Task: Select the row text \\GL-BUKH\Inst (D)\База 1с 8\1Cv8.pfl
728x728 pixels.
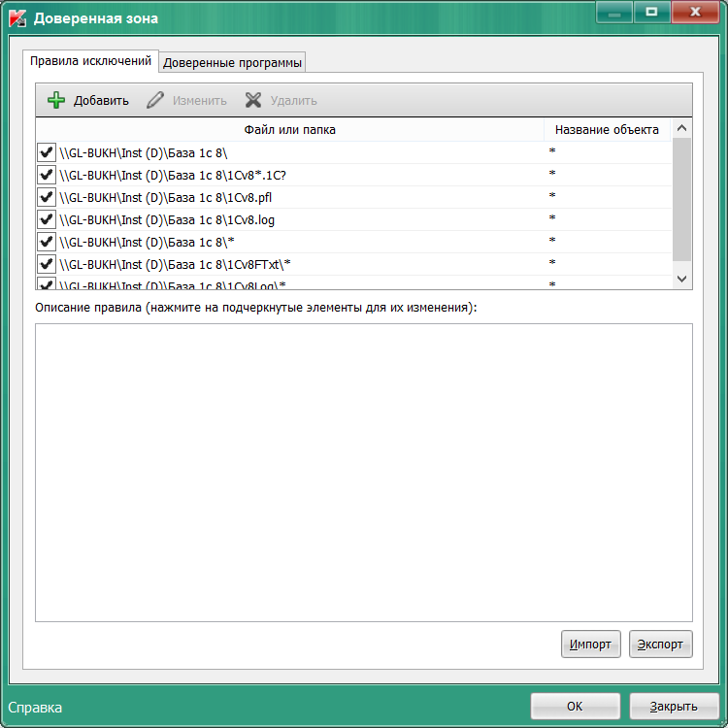Action: 165,198
